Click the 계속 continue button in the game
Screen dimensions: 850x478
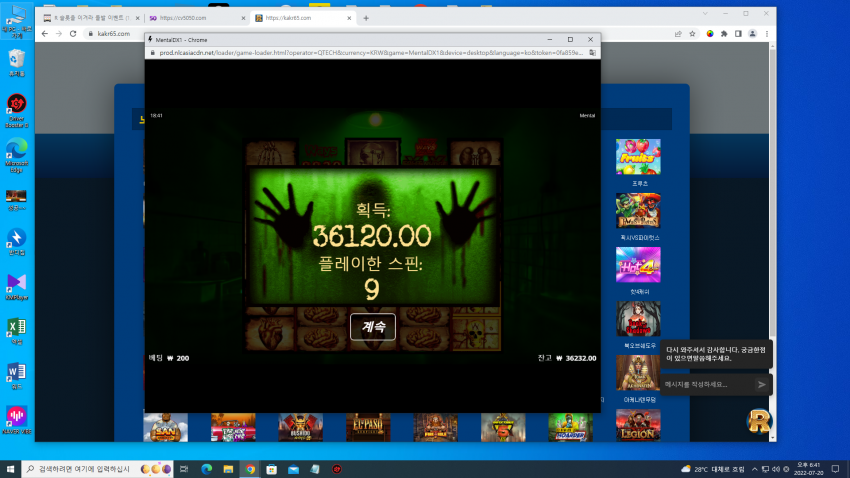pyautogui.click(x=372, y=327)
